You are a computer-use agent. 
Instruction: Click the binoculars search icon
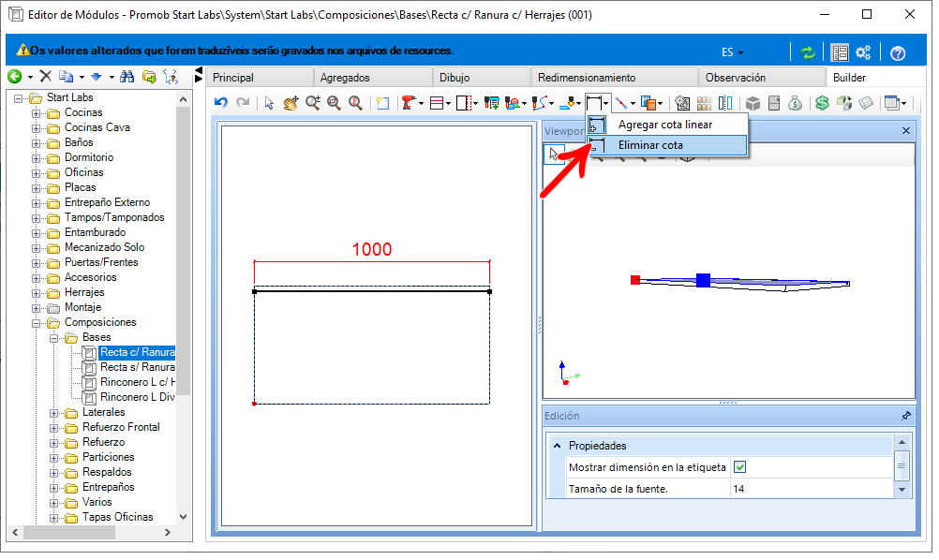(x=127, y=77)
